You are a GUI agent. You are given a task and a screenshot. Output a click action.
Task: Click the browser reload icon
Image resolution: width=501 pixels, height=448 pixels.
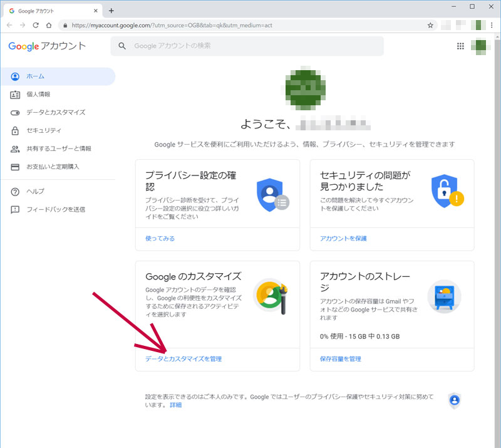[x=36, y=25]
